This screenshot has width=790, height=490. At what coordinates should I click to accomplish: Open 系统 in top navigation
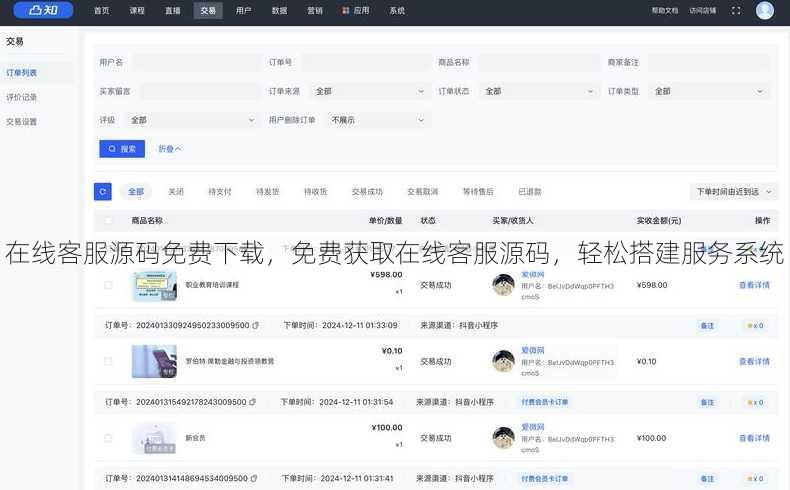(397, 11)
